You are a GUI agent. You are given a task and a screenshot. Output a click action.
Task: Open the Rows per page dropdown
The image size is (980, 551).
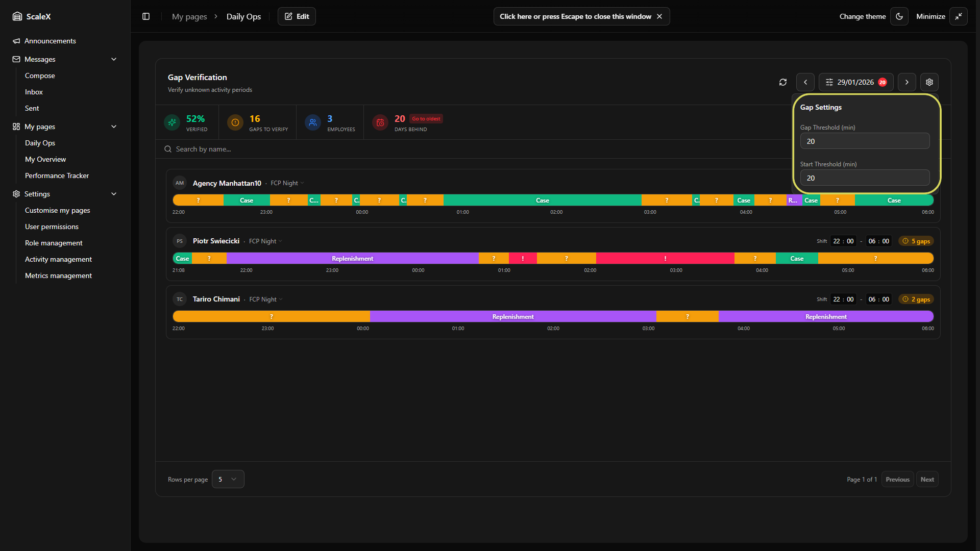pos(228,479)
